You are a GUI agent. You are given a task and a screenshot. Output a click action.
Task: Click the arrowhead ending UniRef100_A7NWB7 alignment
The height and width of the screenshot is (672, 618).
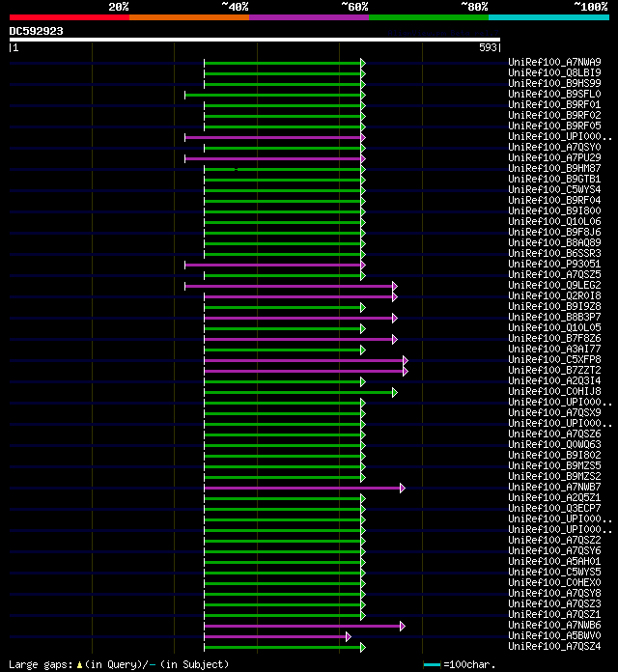(x=403, y=489)
